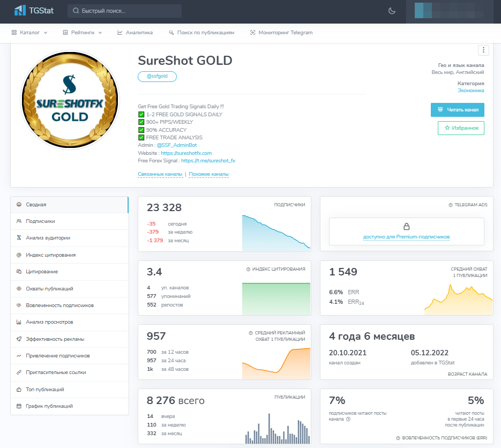The image size is (501, 448).
Task: Click the publications total 8 276 всего
Action: click(175, 401)
